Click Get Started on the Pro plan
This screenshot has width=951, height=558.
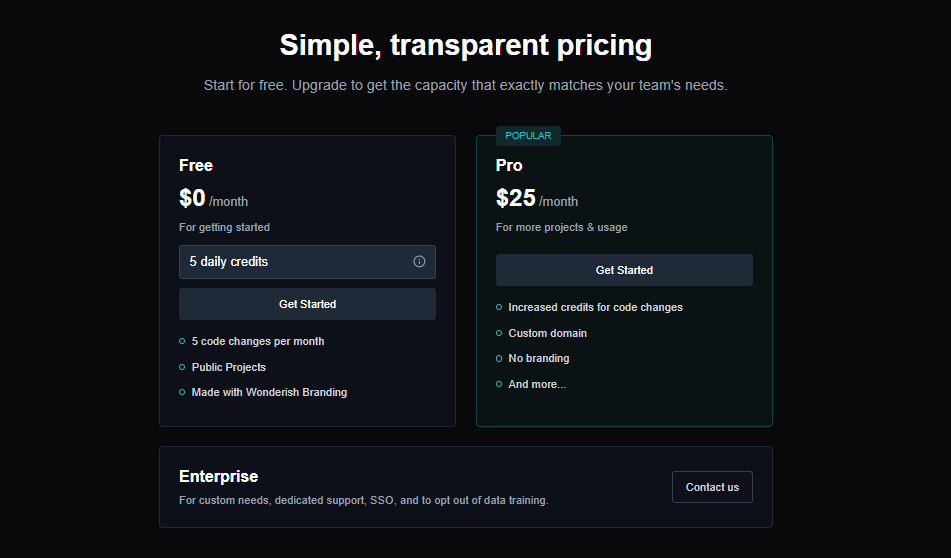624,270
